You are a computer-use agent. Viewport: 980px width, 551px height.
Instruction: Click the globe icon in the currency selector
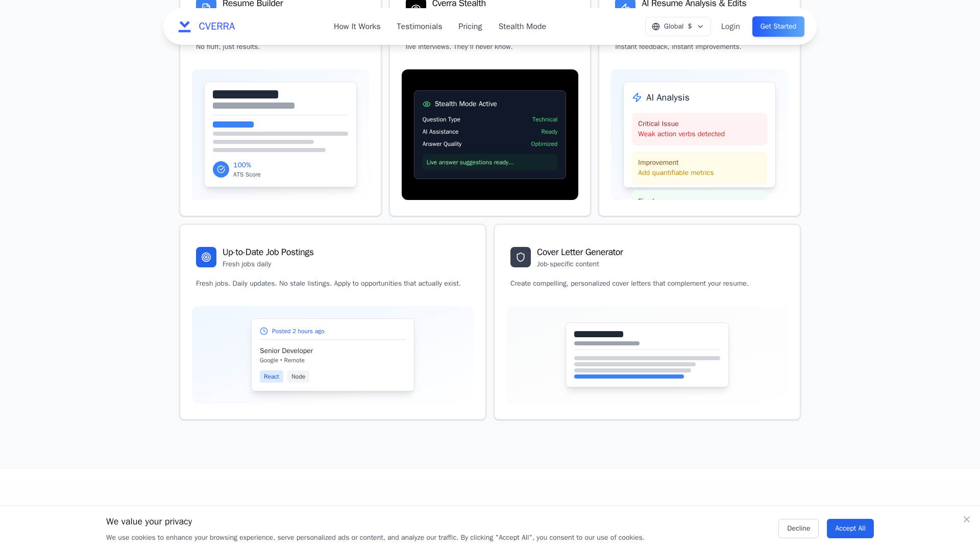[x=656, y=27]
